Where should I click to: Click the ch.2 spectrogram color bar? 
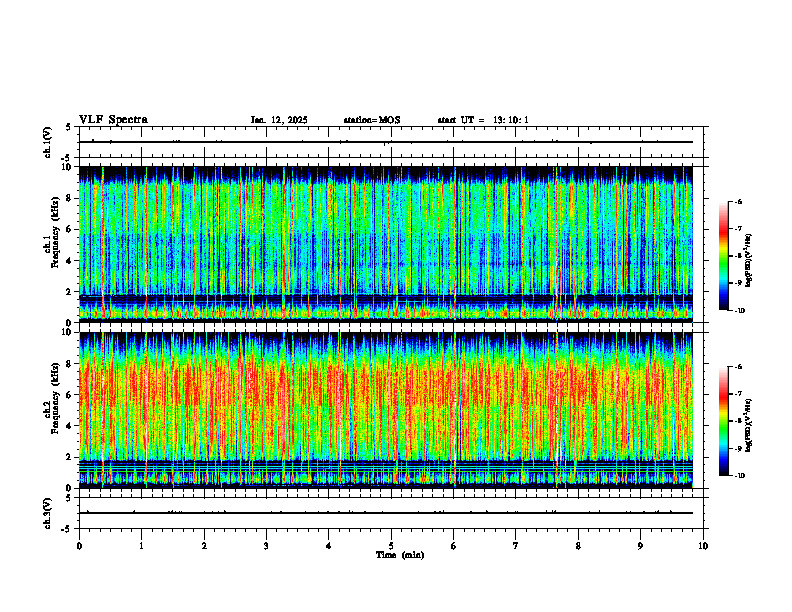[x=723, y=421]
